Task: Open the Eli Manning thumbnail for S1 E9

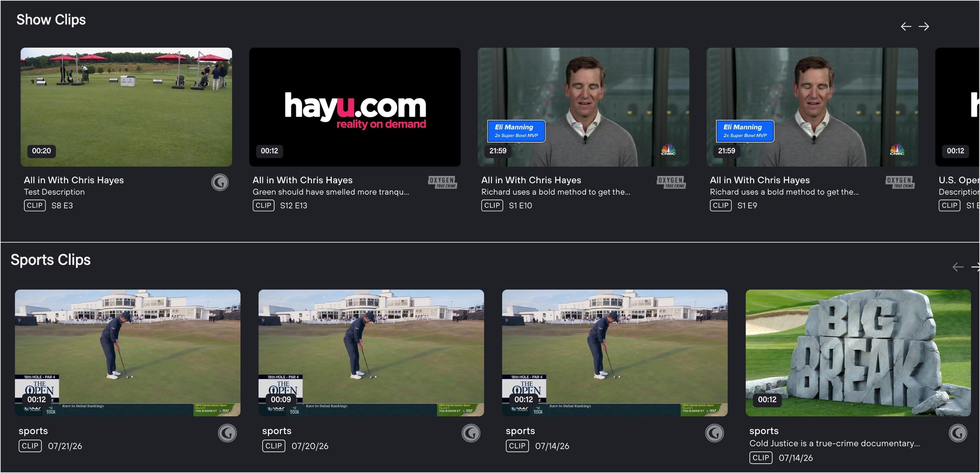Action: pyautogui.click(x=812, y=107)
